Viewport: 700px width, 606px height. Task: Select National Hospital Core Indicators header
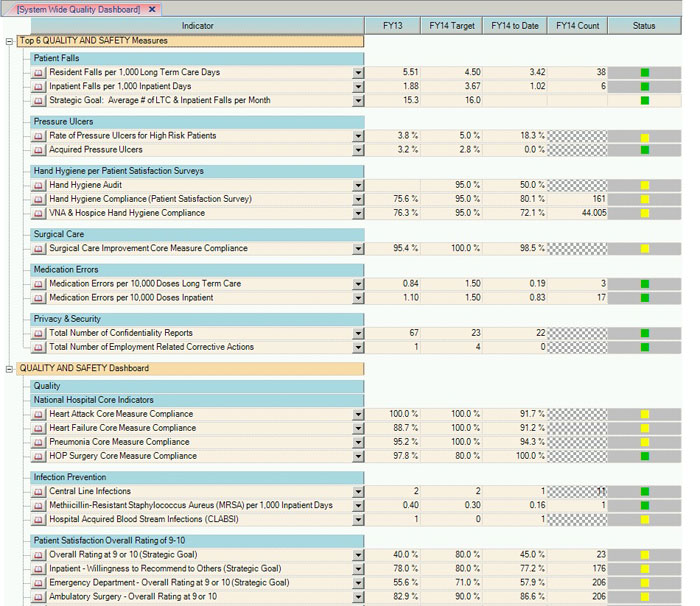click(197, 400)
